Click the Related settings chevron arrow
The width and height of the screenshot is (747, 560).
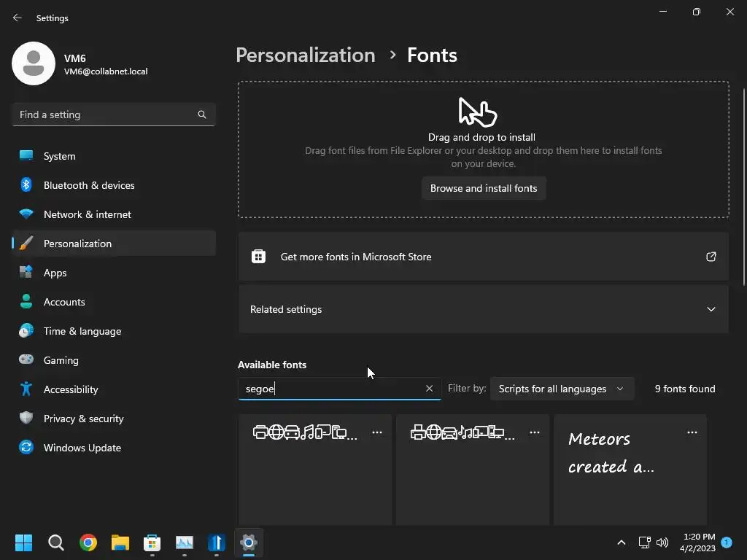tap(711, 309)
